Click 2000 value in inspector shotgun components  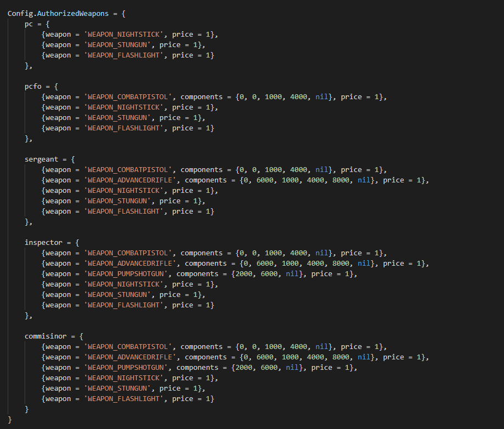point(244,274)
